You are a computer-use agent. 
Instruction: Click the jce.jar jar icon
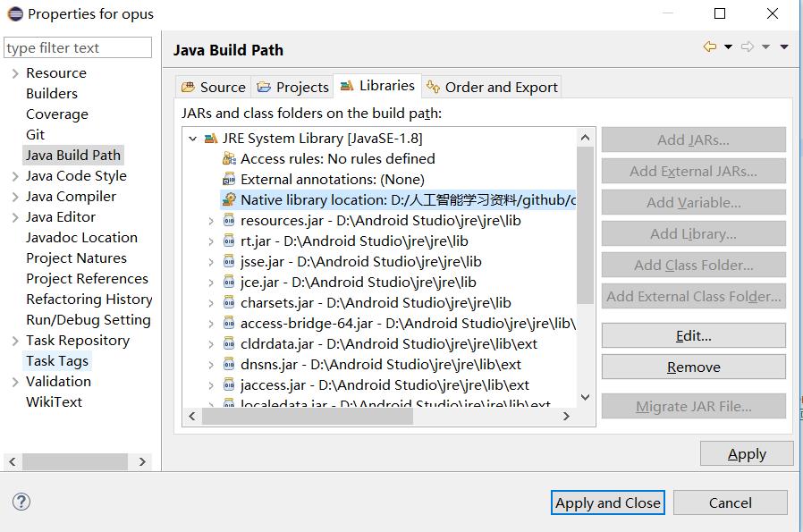click(229, 283)
